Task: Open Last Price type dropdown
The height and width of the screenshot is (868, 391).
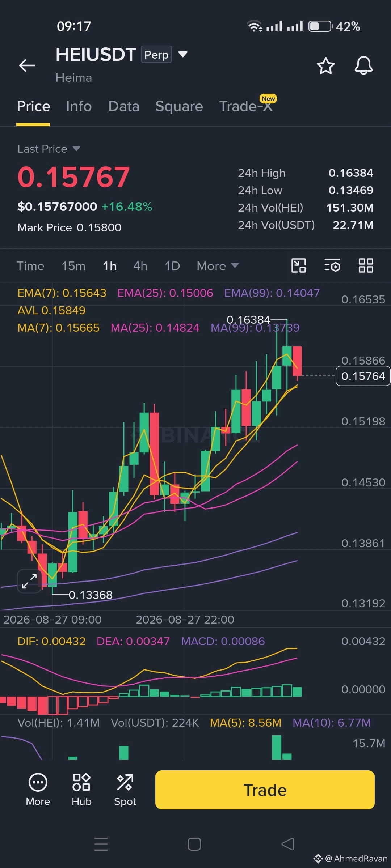Action: click(x=49, y=149)
